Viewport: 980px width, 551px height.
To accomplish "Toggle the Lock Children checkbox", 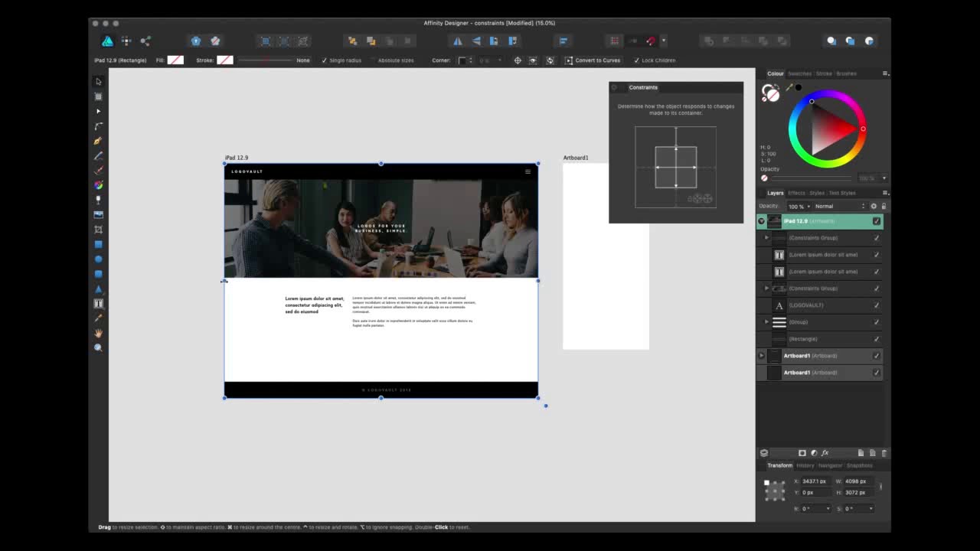I will point(636,60).
